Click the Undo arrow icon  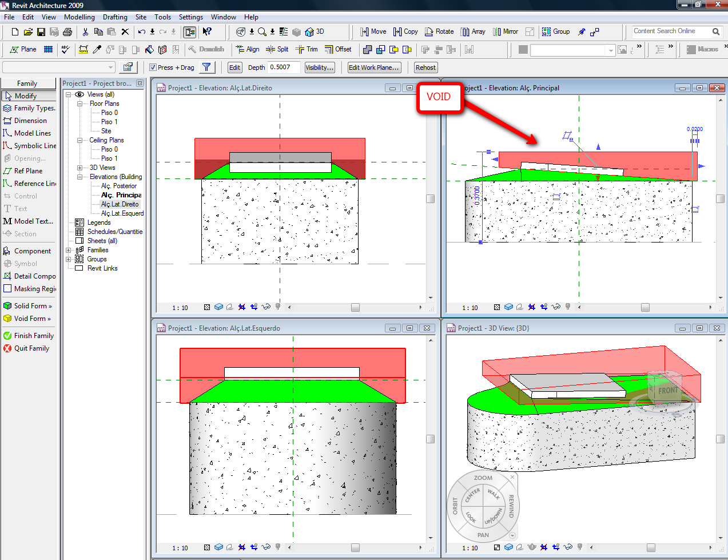(142, 32)
